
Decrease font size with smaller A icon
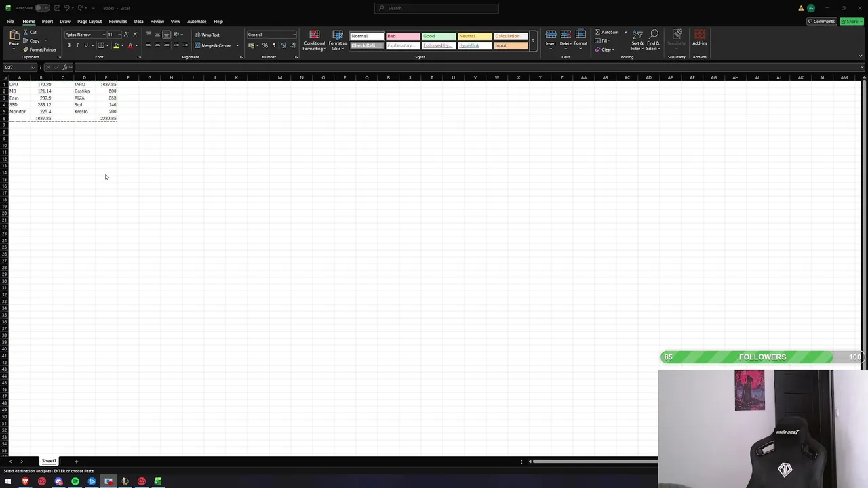tap(134, 35)
